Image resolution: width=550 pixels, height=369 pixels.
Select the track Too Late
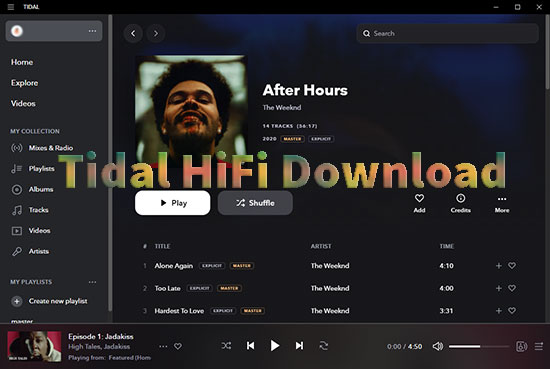tap(167, 288)
